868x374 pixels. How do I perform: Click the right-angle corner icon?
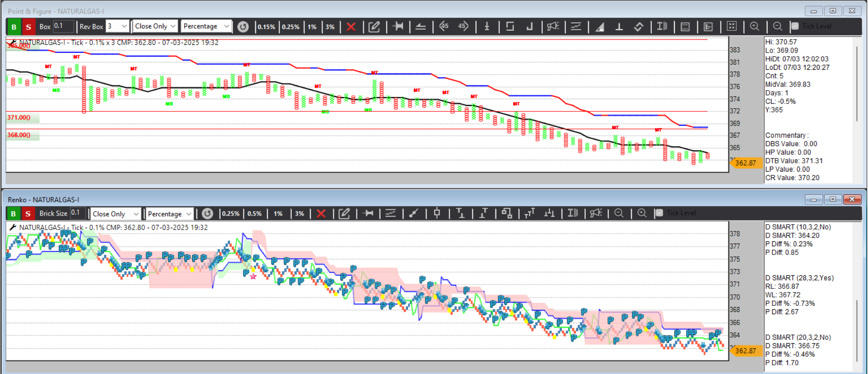(x=529, y=27)
